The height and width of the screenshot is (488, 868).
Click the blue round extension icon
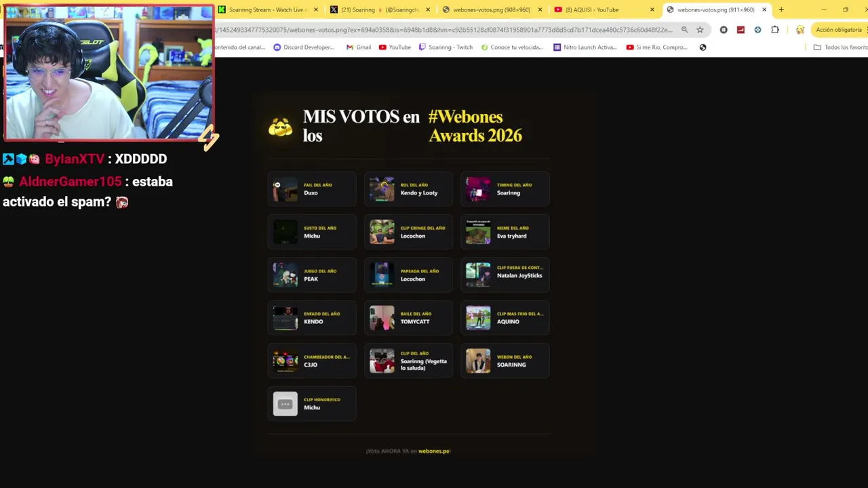pyautogui.click(x=757, y=30)
